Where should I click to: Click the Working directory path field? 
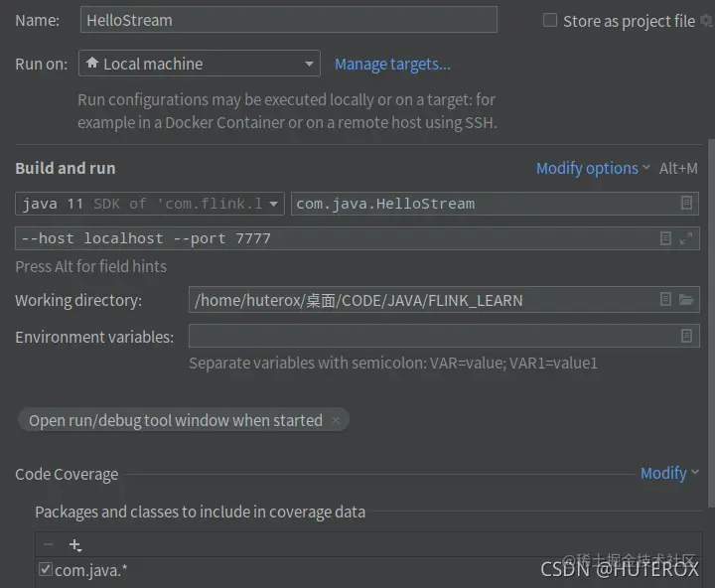444,300
